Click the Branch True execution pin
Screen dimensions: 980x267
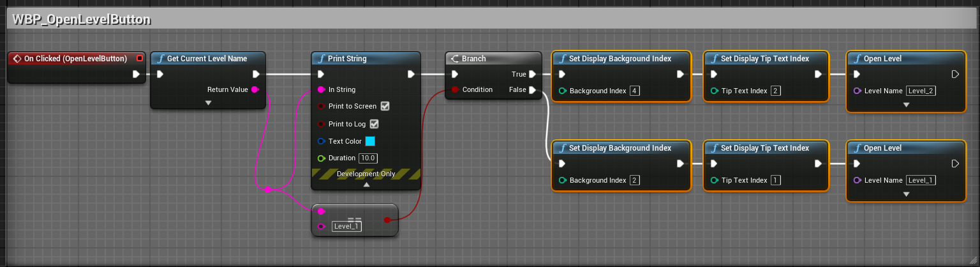533,74
